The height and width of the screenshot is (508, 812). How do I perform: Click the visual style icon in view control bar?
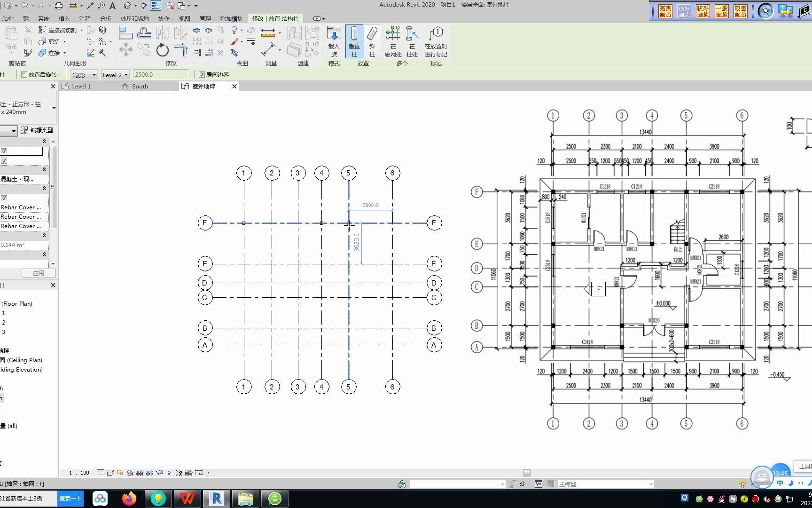(110, 473)
